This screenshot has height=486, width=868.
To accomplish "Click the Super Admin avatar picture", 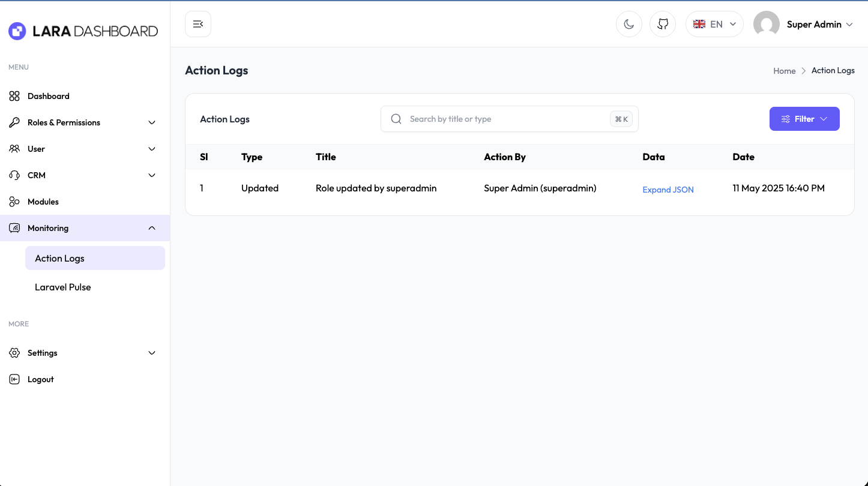I will 766,24.
